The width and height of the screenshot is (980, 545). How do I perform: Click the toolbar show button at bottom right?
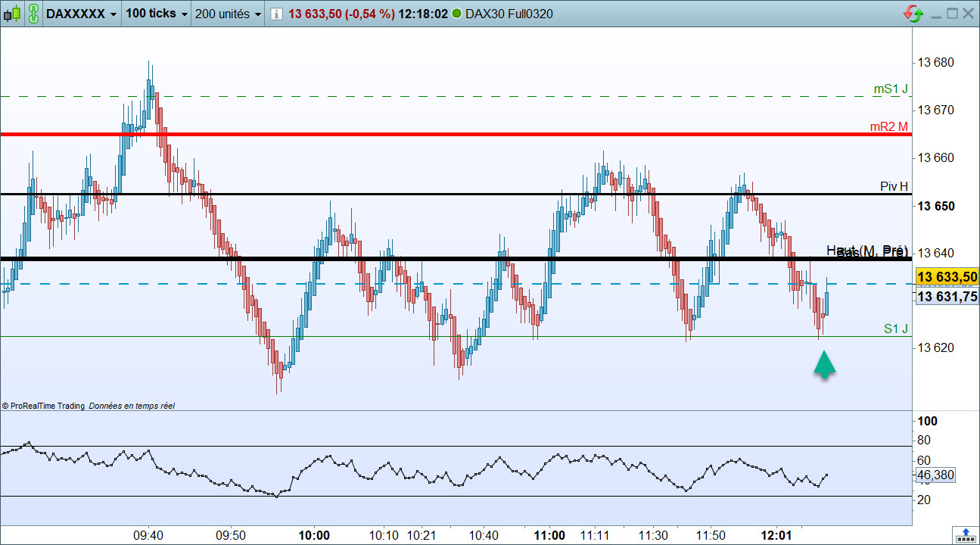coord(965,535)
